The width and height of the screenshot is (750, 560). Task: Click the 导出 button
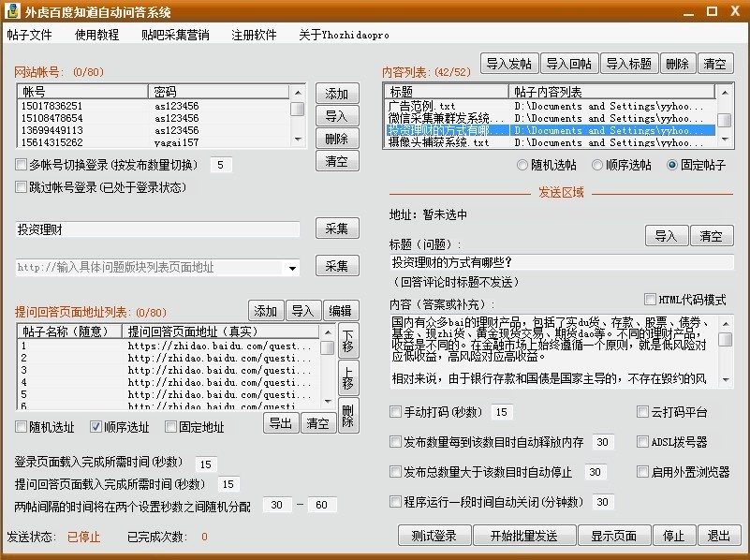[281, 423]
